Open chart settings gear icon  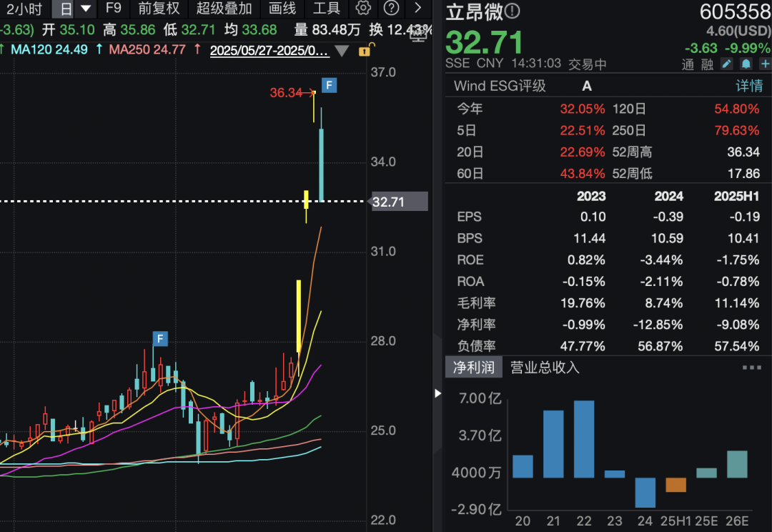pos(363,9)
